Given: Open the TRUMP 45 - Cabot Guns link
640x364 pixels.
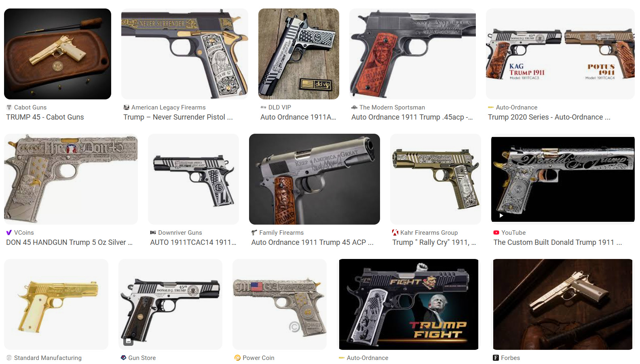Looking at the screenshot, I should pos(45,117).
